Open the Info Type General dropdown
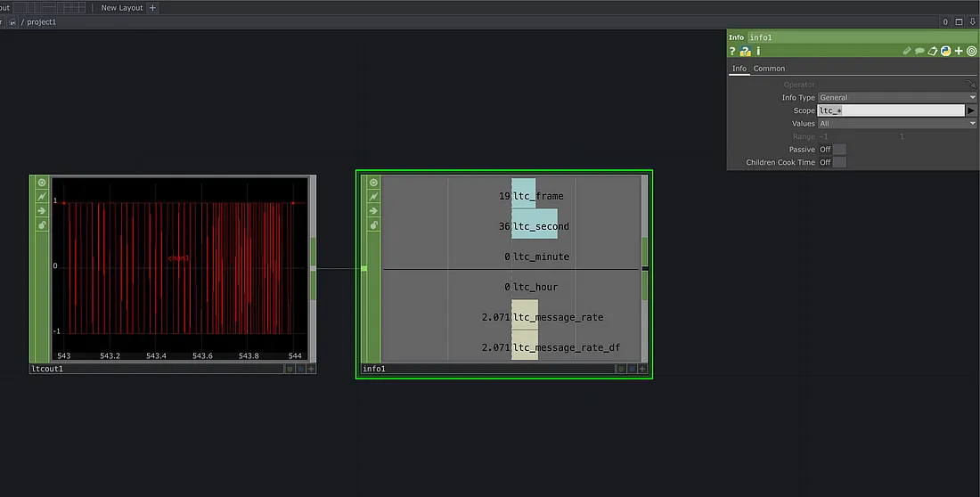 [897, 97]
